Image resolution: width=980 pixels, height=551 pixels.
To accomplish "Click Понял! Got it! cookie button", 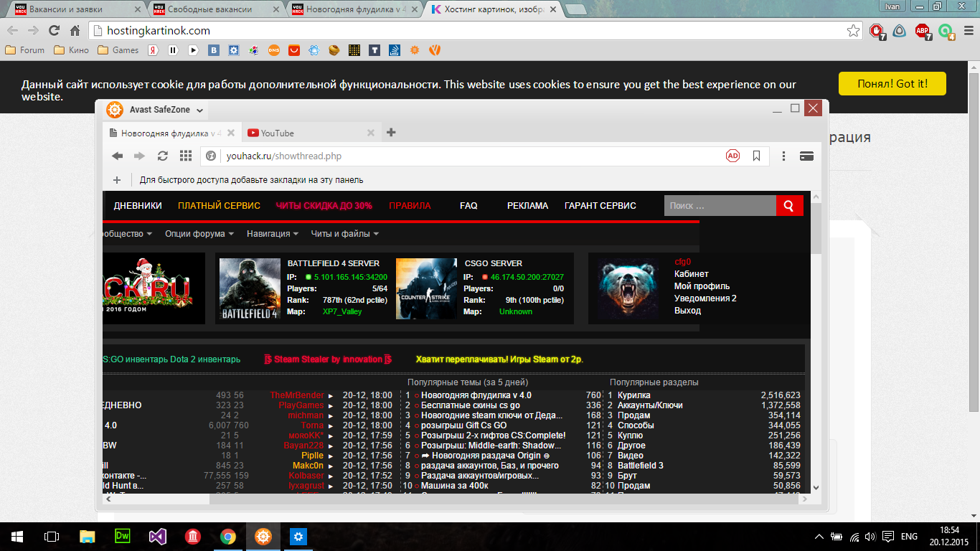I will tap(892, 83).
